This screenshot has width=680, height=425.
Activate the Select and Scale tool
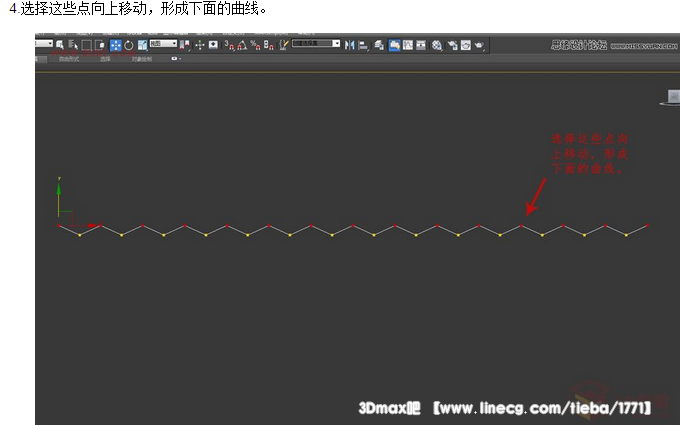click(142, 45)
